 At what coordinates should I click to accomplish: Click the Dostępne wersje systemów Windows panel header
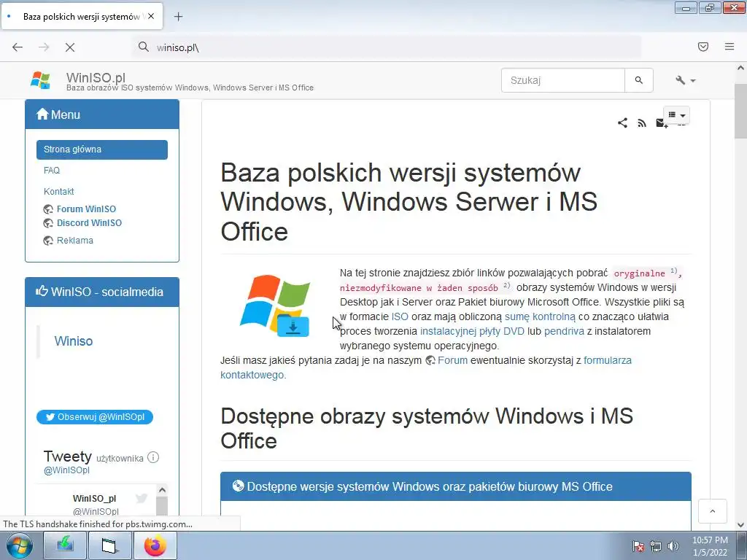[x=455, y=486]
